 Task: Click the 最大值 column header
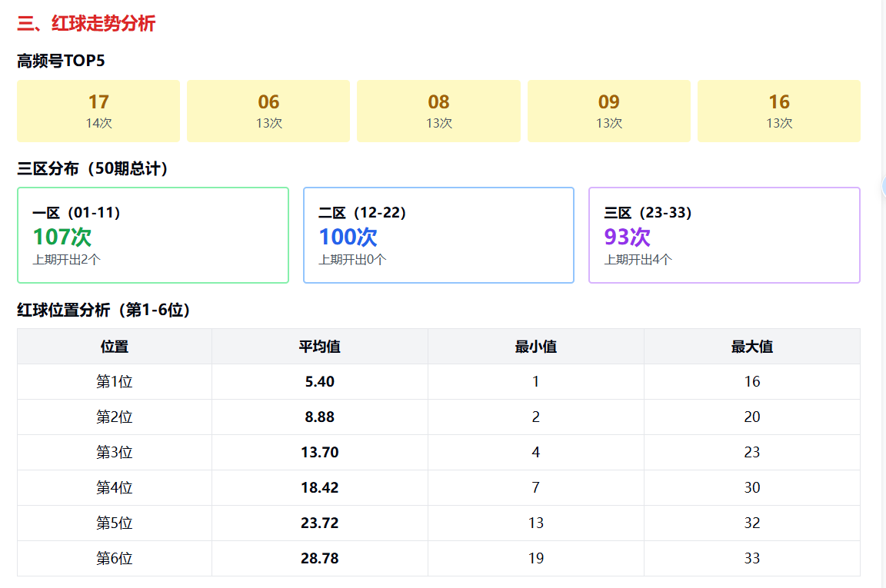click(752, 347)
